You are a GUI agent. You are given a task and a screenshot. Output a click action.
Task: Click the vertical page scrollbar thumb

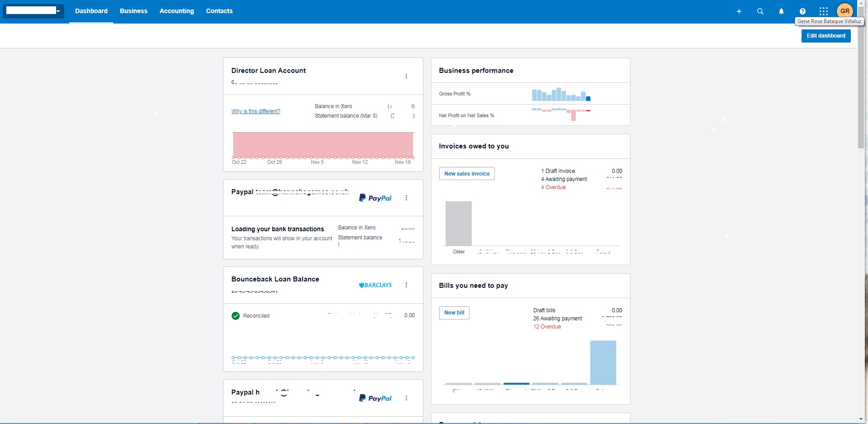point(861,78)
